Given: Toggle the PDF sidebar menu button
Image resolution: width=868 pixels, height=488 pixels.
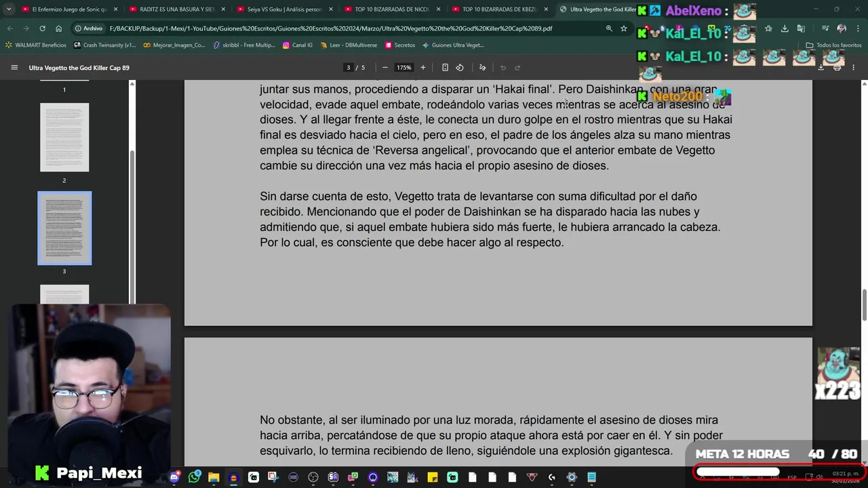Looking at the screenshot, I should pyautogui.click(x=14, y=68).
